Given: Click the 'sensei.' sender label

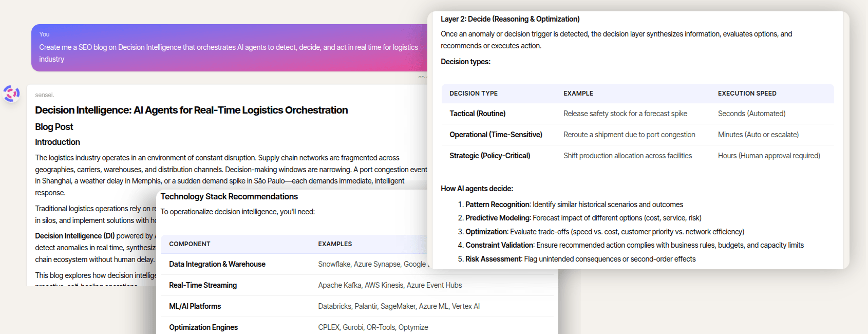Looking at the screenshot, I should pyautogui.click(x=45, y=95).
